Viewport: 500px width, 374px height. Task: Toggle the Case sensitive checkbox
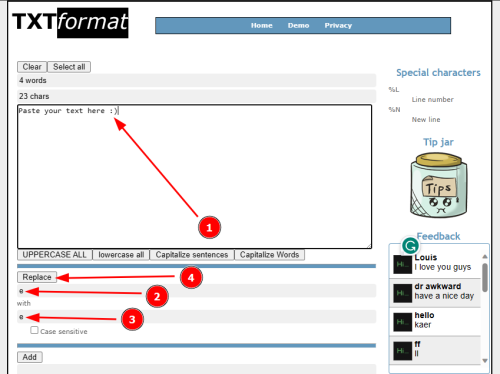pyautogui.click(x=34, y=330)
